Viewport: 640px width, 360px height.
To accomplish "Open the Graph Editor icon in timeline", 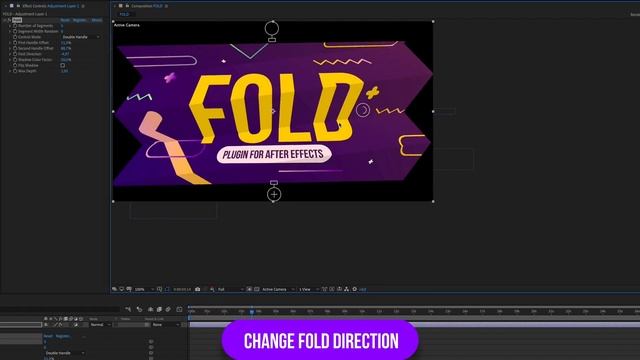I will tap(179, 309).
